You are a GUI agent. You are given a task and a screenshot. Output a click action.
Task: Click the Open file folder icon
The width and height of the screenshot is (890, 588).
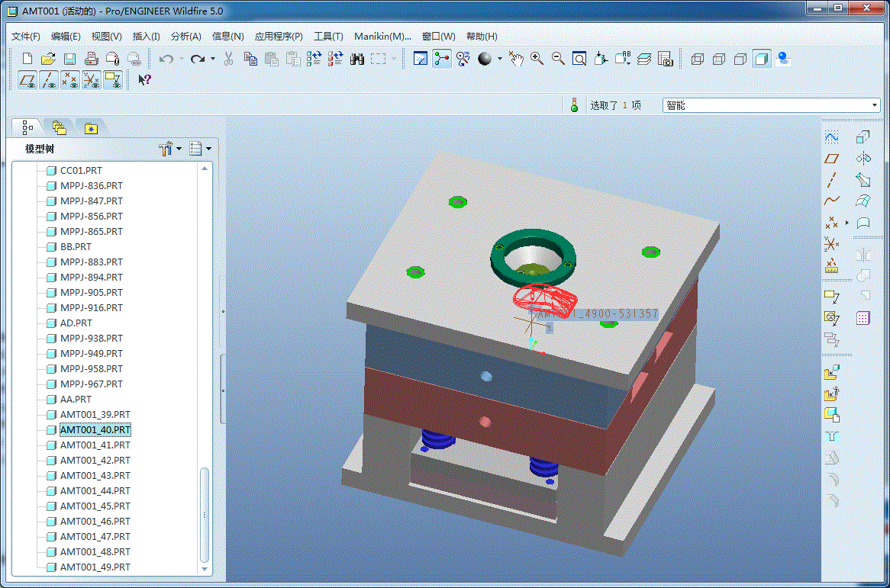48,59
